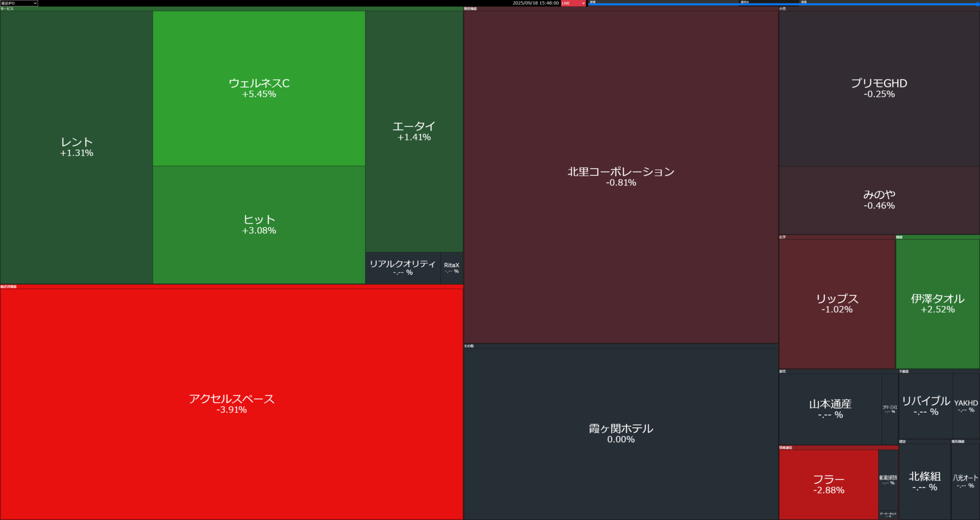Select the 八光オート tile

966,481
